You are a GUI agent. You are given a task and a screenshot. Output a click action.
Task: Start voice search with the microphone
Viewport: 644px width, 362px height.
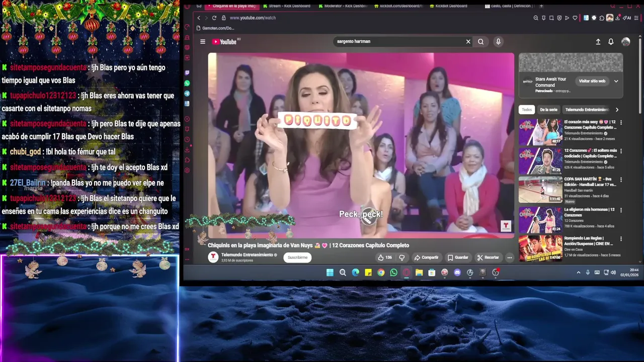(498, 42)
